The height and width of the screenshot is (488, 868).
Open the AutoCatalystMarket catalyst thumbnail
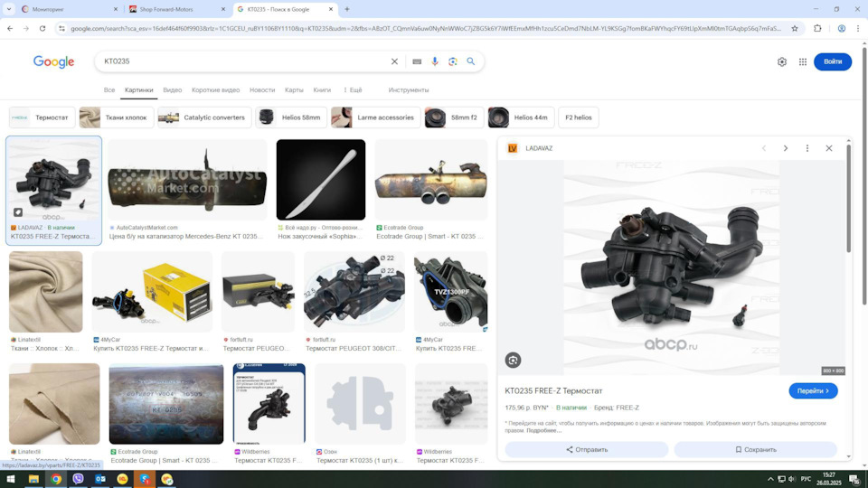tap(187, 181)
